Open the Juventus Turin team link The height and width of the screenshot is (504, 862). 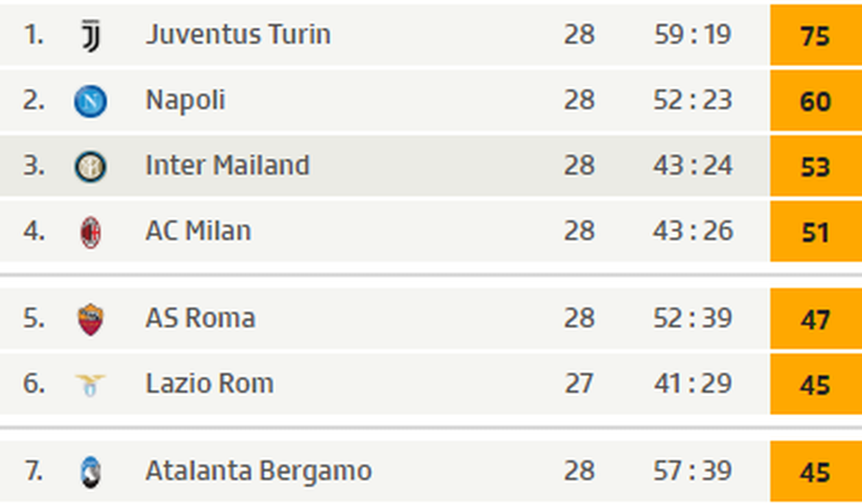pos(238,35)
